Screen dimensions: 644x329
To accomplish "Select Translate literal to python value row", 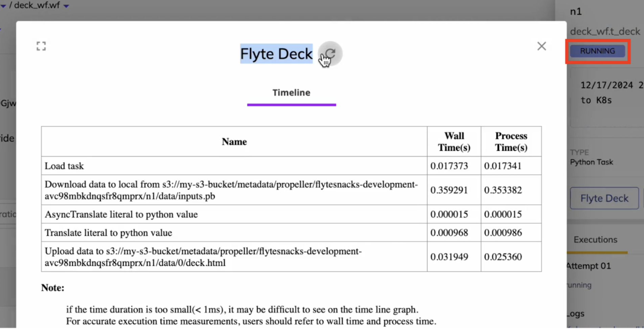I will pyautogui.click(x=108, y=233).
